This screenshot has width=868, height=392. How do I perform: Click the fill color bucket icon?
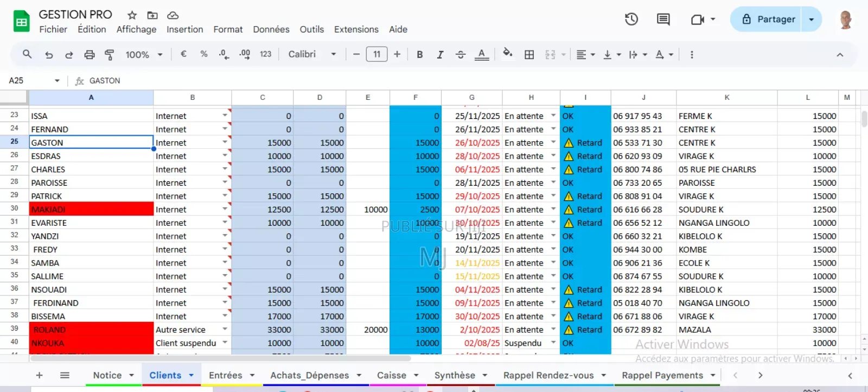[507, 54]
